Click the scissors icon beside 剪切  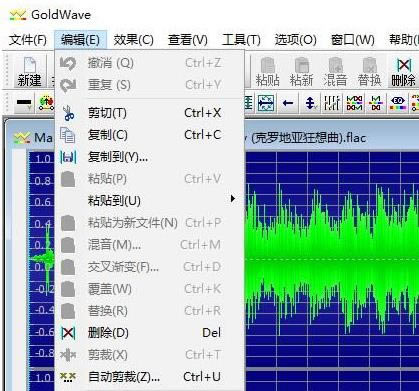(68, 113)
